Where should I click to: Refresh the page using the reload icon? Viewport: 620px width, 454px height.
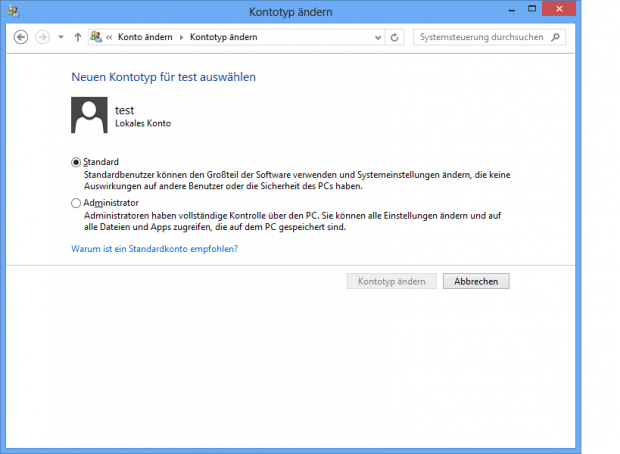[395, 37]
